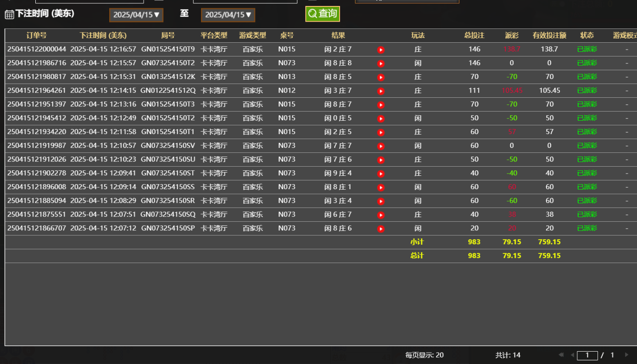The image size is (637, 364).
Task: Play video replay for round GN015254150T9
Action: pos(380,50)
